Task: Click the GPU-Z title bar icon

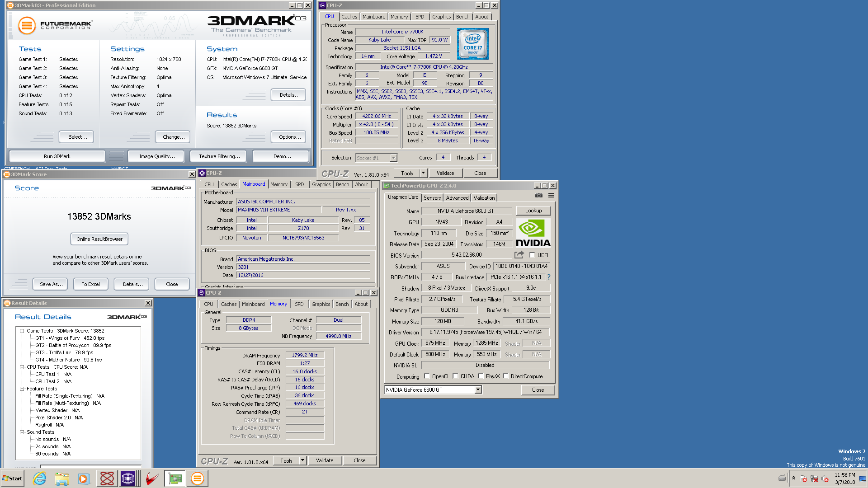Action: pyautogui.click(x=387, y=186)
